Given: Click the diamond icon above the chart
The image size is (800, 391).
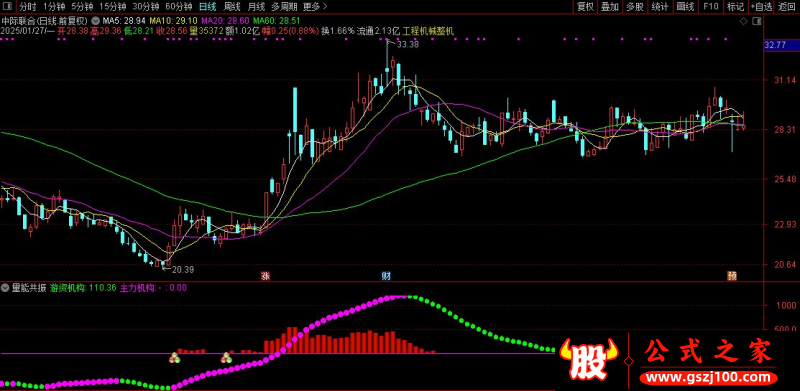Looking at the screenshot, I should 743,21.
